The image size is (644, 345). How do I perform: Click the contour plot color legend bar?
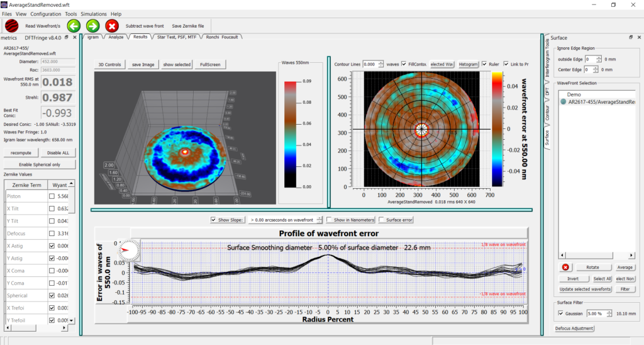497,129
